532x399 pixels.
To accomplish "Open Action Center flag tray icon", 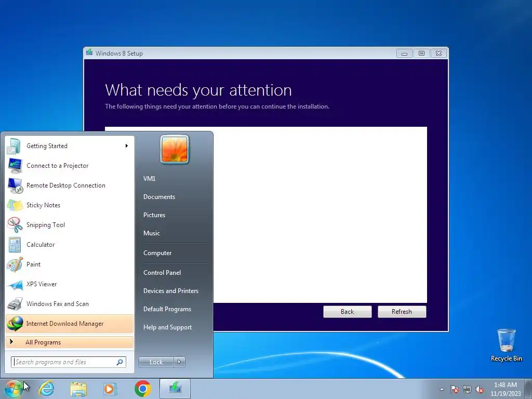I will 455,389.
